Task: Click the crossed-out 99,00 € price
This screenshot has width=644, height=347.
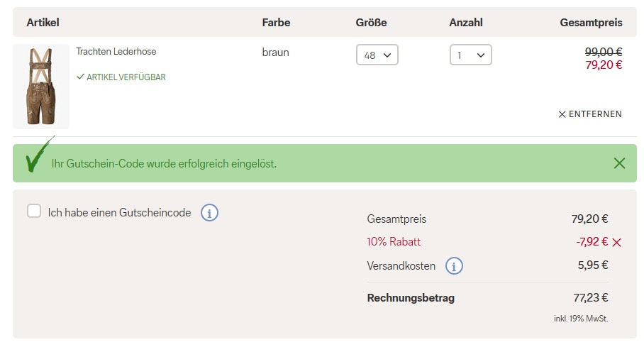Action: click(x=603, y=52)
